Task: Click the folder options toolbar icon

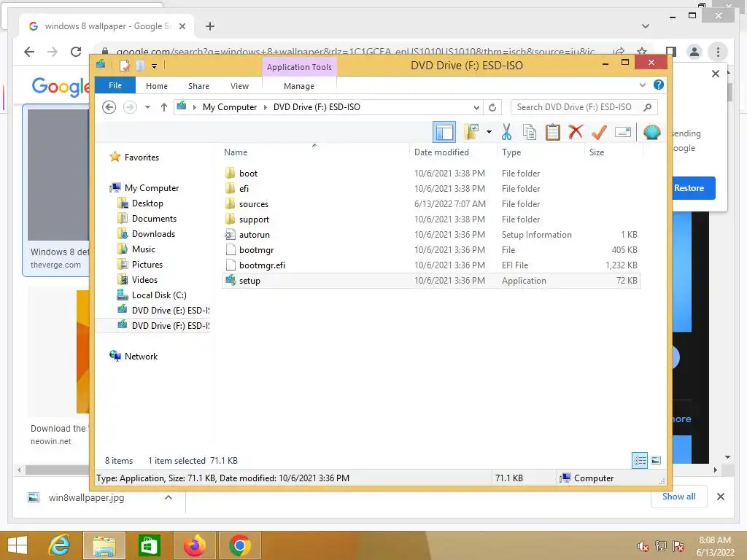Action: pyautogui.click(x=472, y=132)
